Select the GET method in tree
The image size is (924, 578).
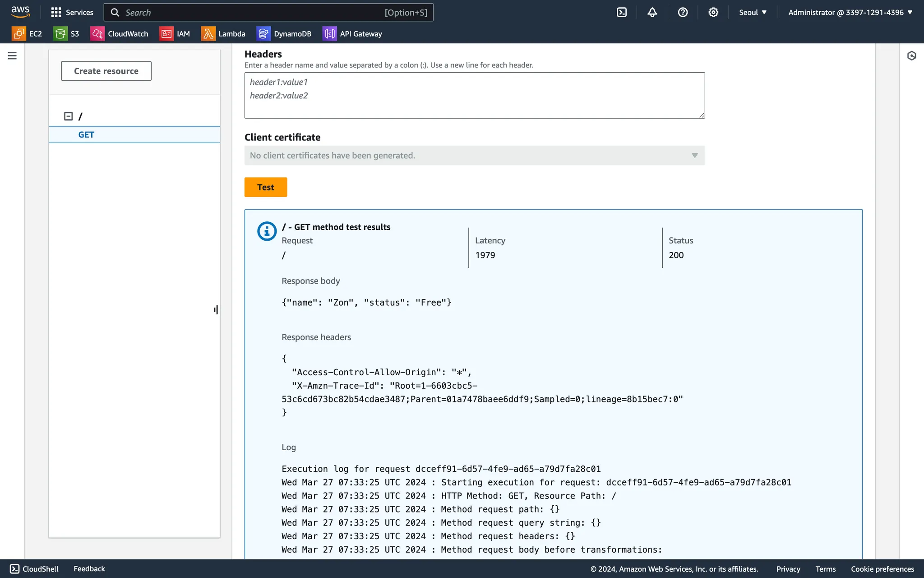tap(86, 135)
